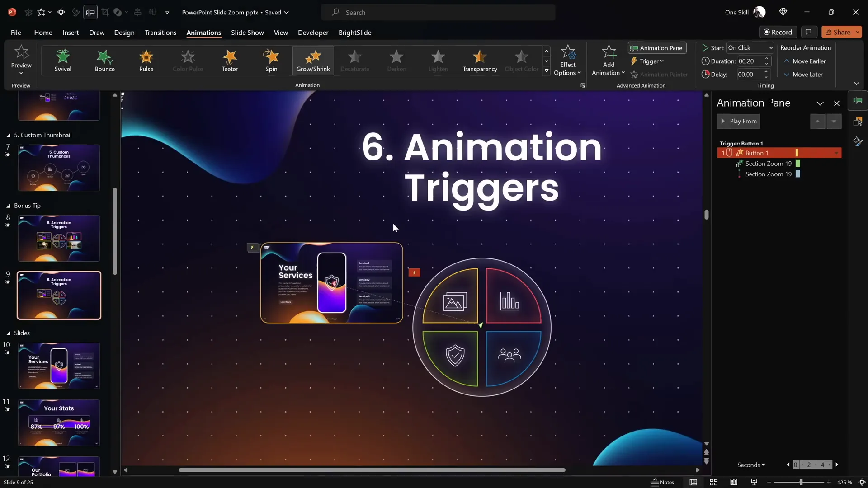
Task: Open Animation Pane options chevron
Action: point(820,103)
